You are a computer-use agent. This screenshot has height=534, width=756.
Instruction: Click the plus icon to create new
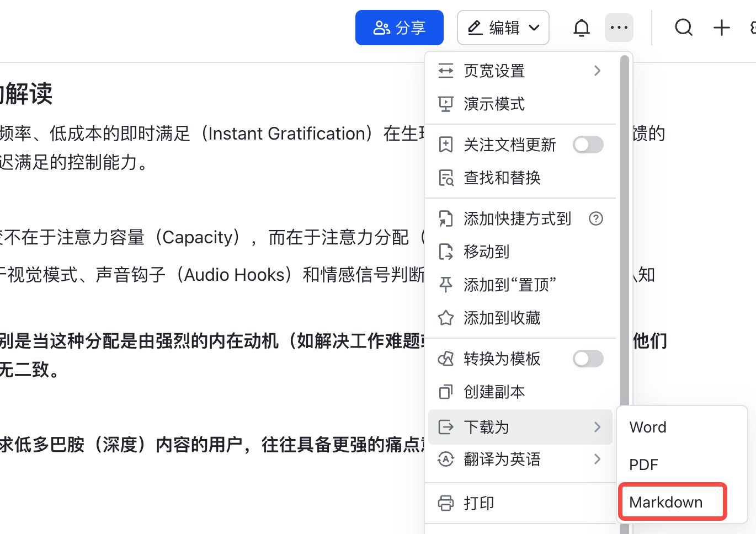click(722, 28)
